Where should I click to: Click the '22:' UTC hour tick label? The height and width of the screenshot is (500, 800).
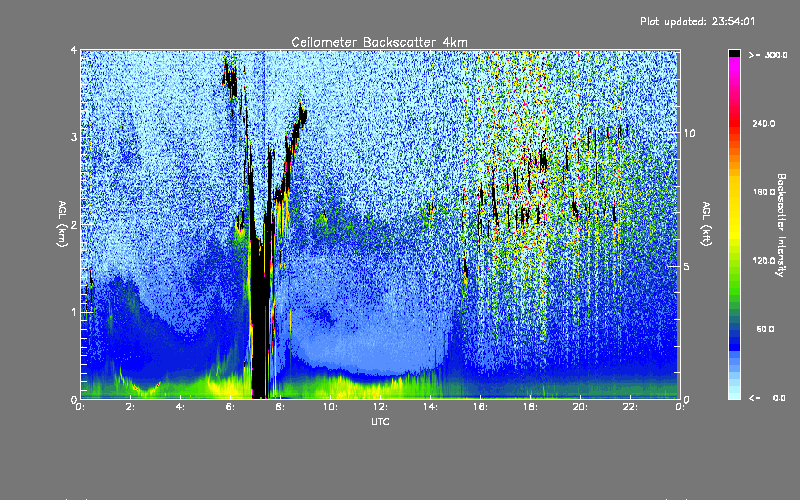coord(630,407)
